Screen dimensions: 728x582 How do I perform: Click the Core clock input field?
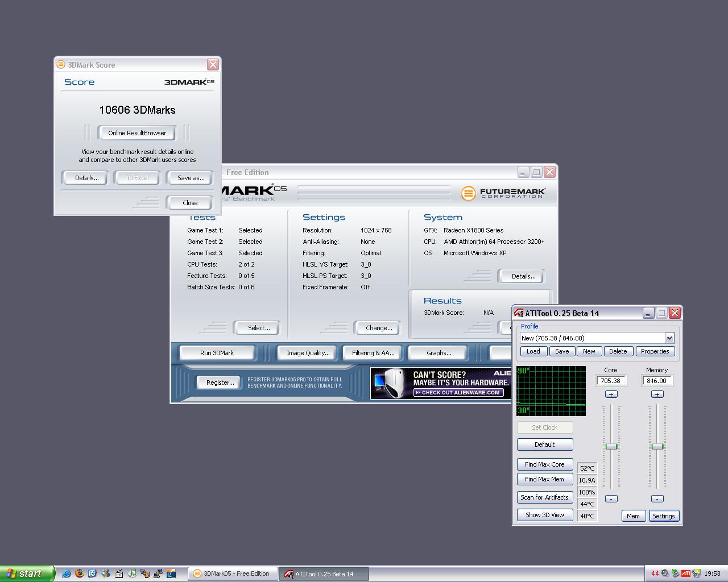point(611,381)
